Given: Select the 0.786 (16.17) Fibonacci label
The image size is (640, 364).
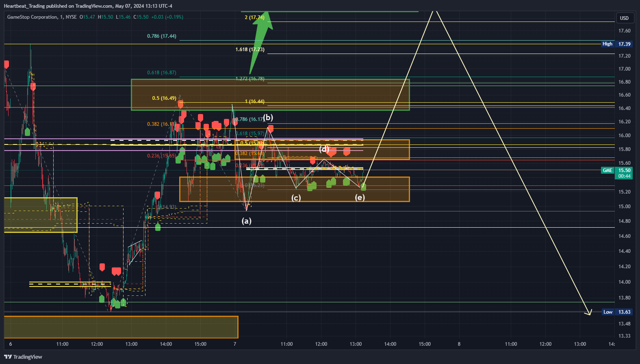Looking at the screenshot, I should coord(250,119).
